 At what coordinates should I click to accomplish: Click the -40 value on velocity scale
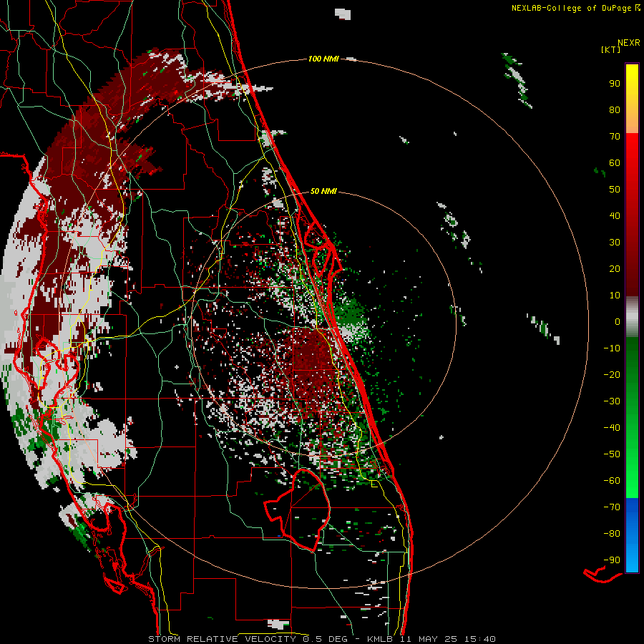tap(612, 428)
